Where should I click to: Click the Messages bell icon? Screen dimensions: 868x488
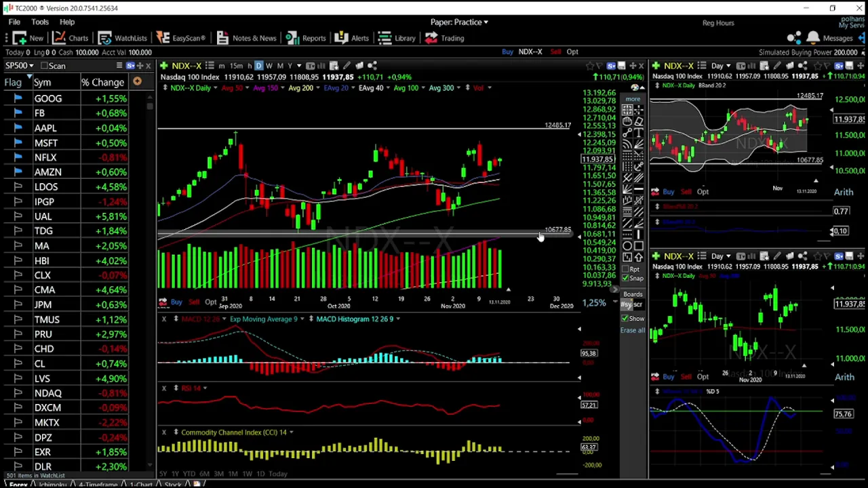coord(813,38)
